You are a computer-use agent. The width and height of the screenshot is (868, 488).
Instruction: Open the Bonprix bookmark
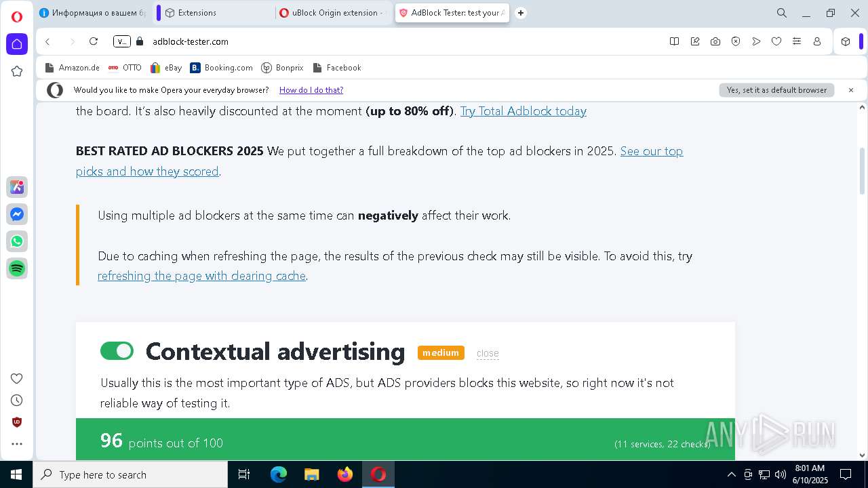pyautogui.click(x=282, y=68)
